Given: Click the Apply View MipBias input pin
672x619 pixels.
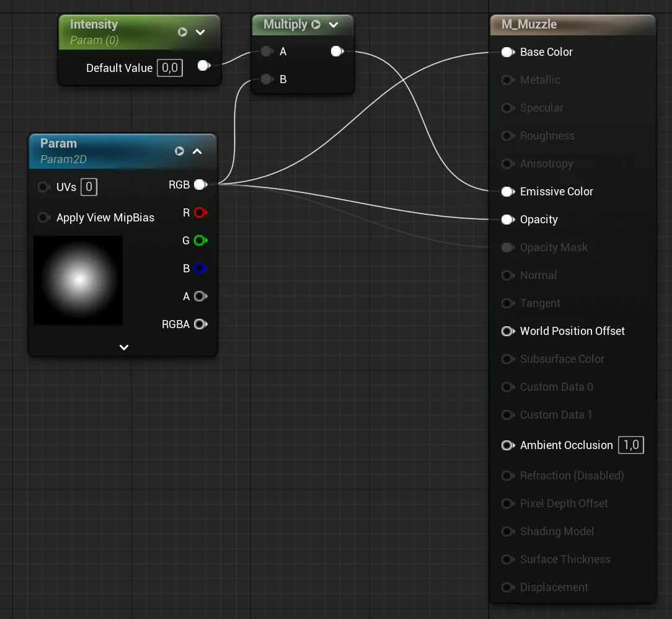Looking at the screenshot, I should (44, 217).
